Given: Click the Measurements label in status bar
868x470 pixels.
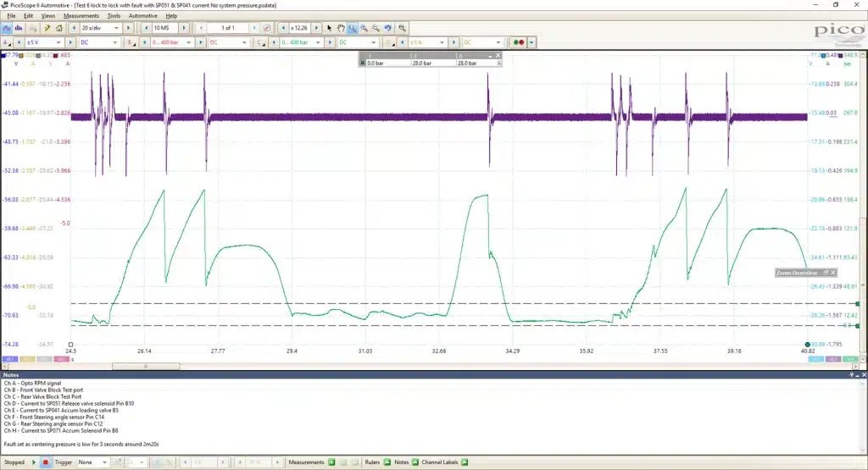Looking at the screenshot, I should pos(306,462).
